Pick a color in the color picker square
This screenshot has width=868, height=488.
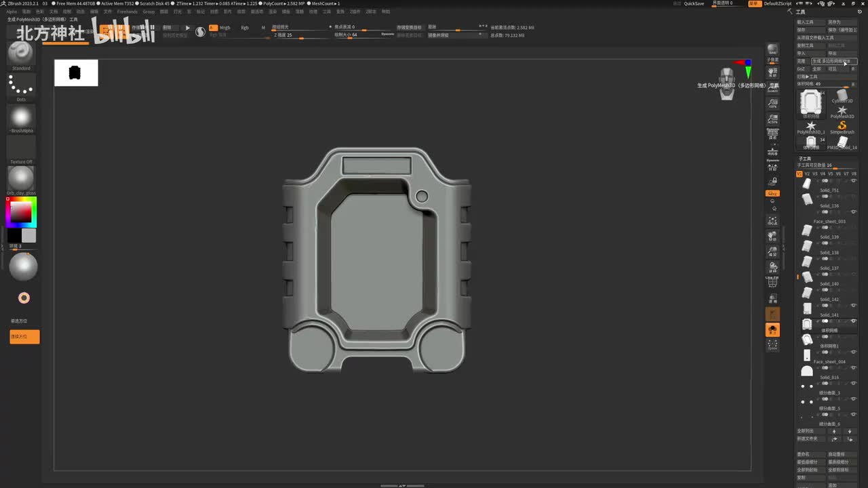[20, 213]
